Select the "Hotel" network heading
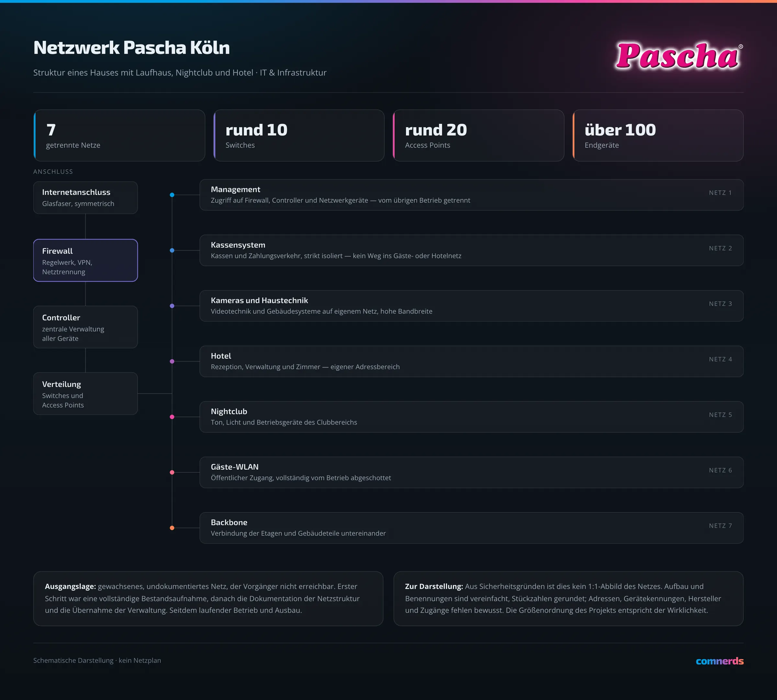Image resolution: width=777 pixels, height=700 pixels. (x=221, y=356)
